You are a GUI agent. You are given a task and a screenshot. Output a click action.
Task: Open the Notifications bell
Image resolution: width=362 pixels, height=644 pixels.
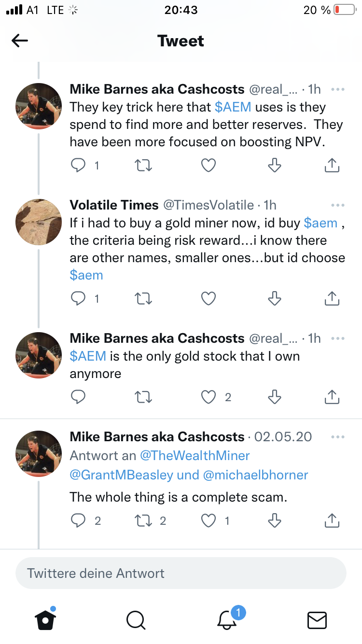coord(227,620)
